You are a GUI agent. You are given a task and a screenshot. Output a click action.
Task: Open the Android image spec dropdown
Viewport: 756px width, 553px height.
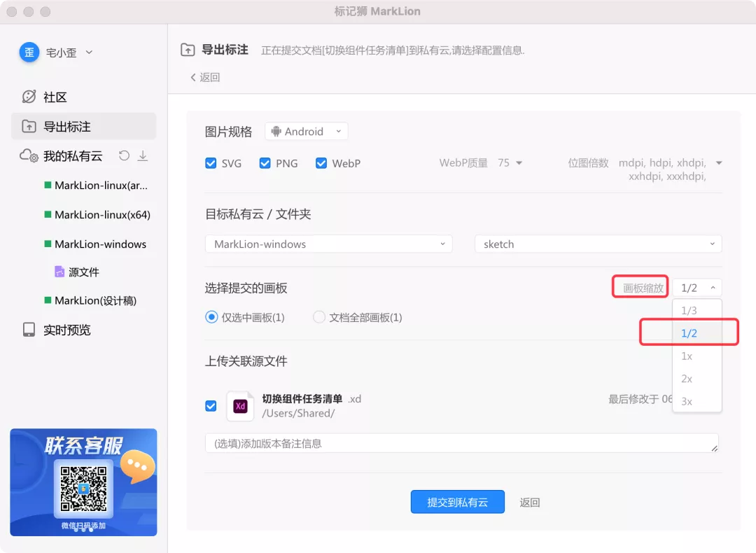pyautogui.click(x=306, y=131)
